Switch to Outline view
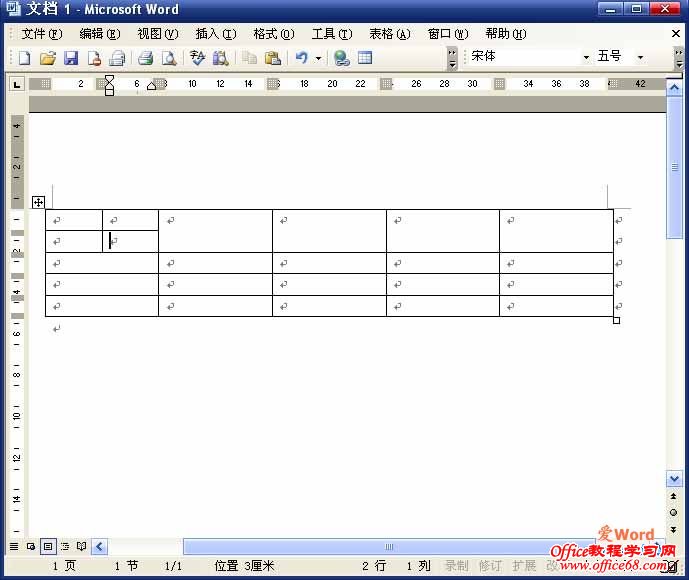Image resolution: width=689 pixels, height=580 pixels. pyautogui.click(x=65, y=546)
